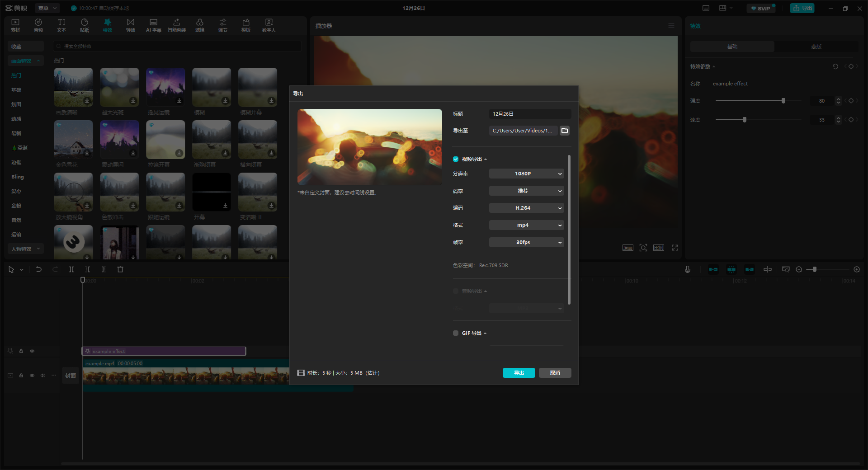868x470 pixels.
Task: Uncheck the 视频导出 video export checkbox
Action: point(456,159)
